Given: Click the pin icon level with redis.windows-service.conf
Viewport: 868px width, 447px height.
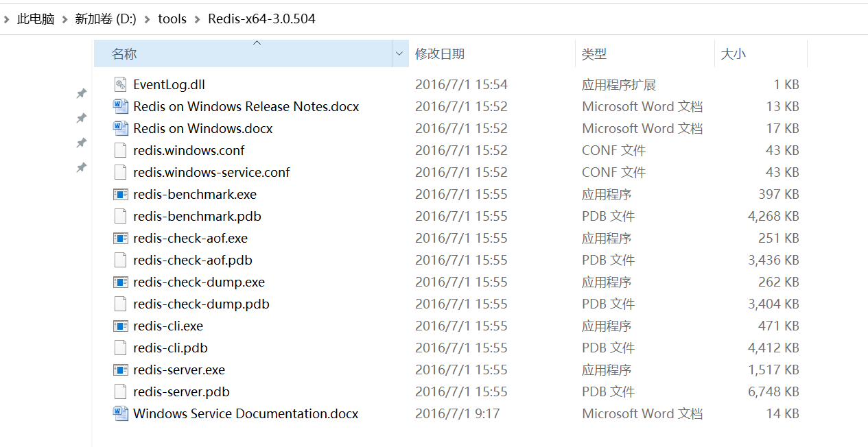Looking at the screenshot, I should point(81,167).
